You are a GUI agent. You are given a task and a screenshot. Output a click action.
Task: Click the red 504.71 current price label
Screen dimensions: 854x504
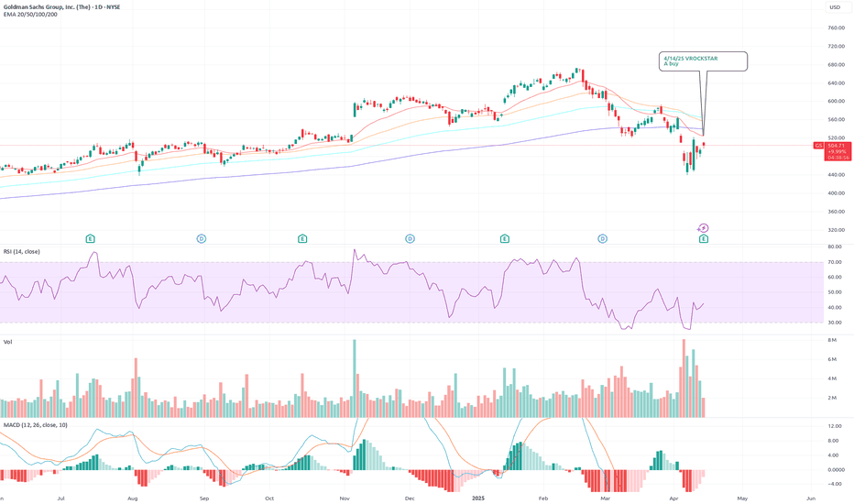[838, 146]
